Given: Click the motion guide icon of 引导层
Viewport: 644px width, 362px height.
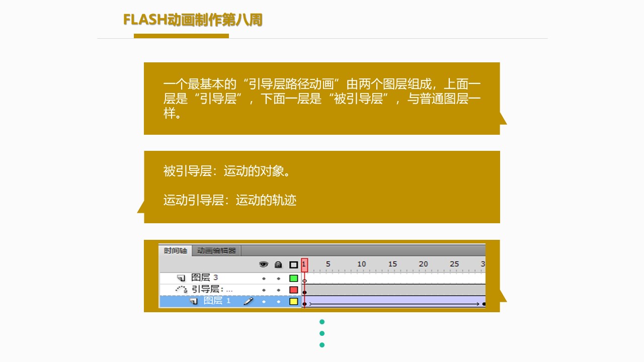Looking at the screenshot, I should (x=181, y=289).
